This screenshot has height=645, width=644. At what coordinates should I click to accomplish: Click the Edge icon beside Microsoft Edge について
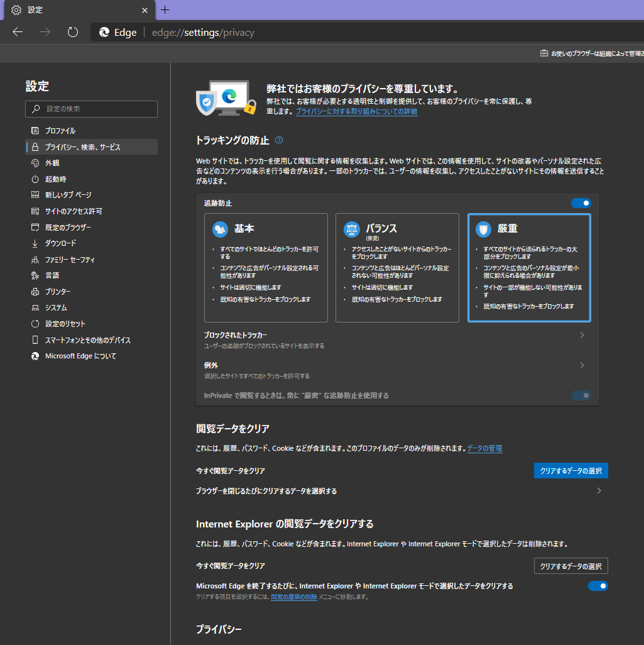pos(35,356)
